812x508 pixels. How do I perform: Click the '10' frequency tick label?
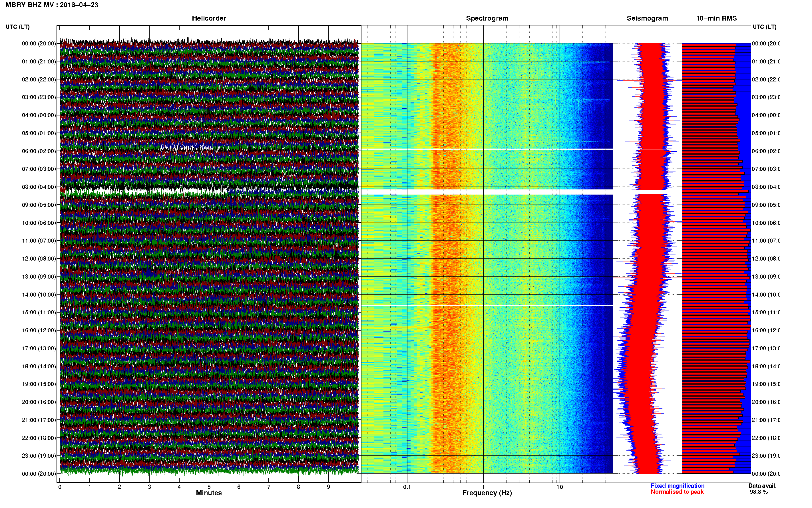(560, 487)
